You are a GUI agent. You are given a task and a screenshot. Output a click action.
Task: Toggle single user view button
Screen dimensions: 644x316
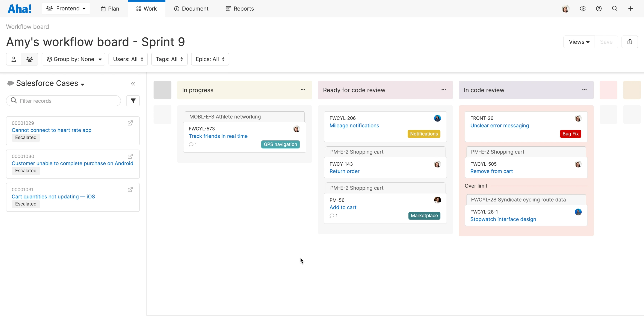14,59
